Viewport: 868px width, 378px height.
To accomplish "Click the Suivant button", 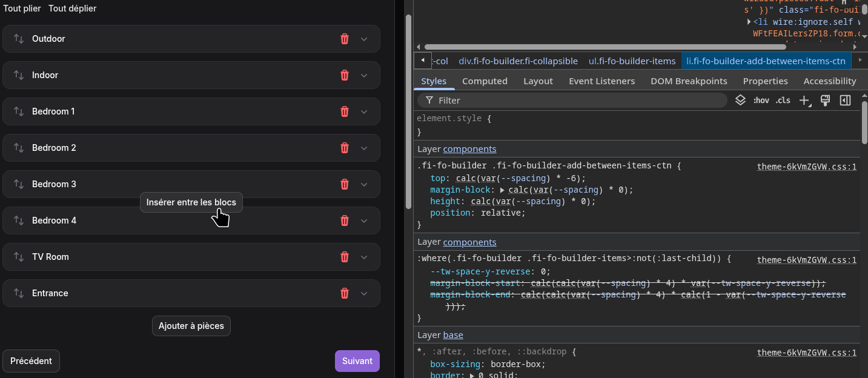I will coord(357,361).
